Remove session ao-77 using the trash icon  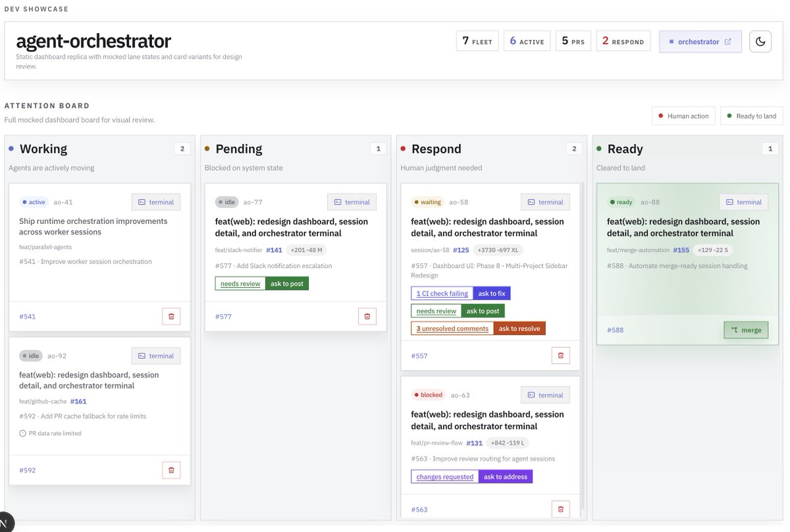coord(367,316)
